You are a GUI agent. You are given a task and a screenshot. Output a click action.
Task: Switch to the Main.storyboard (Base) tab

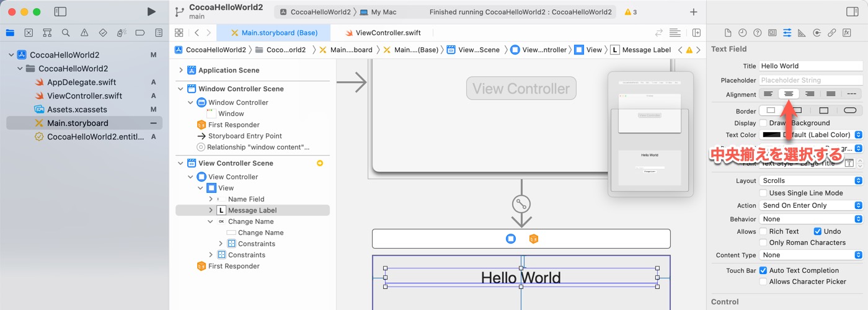point(273,33)
